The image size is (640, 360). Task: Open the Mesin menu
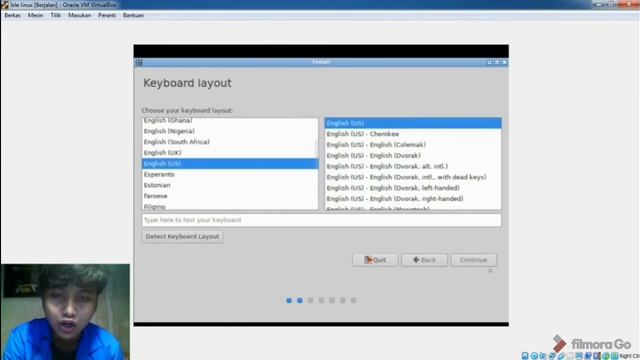pos(35,15)
